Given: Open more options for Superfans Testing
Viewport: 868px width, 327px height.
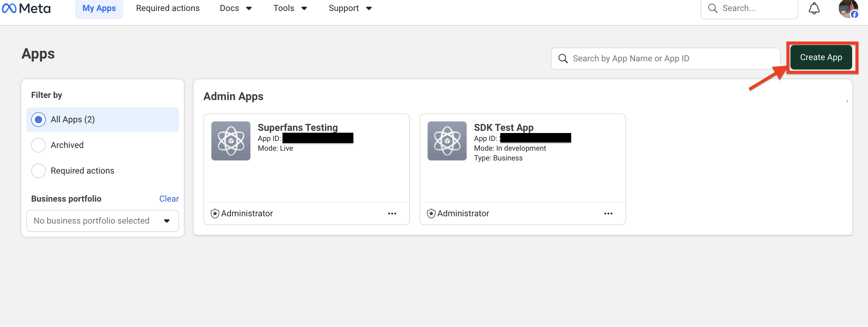Looking at the screenshot, I should [392, 214].
